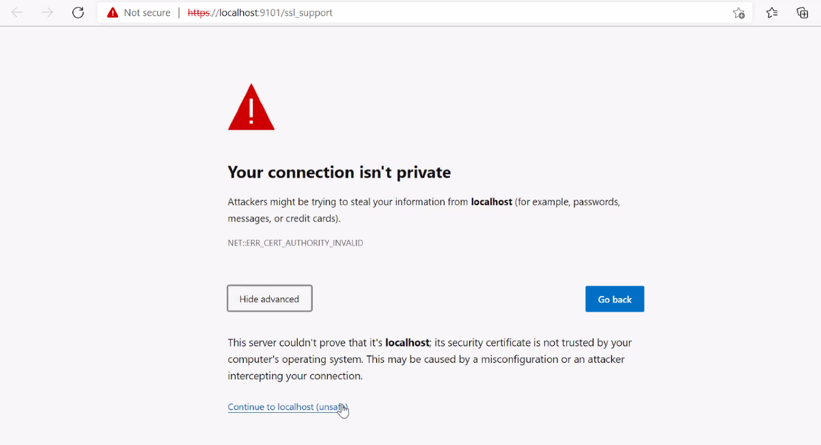Image resolution: width=821 pixels, height=445 pixels.
Task: Add this page to favorites with the star-plus icon
Action: (738, 13)
